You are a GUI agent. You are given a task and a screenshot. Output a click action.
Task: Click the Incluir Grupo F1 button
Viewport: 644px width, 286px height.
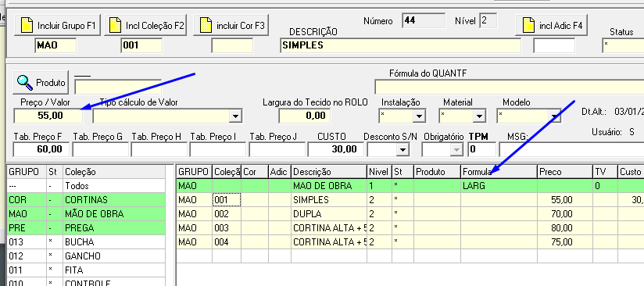click(x=57, y=26)
